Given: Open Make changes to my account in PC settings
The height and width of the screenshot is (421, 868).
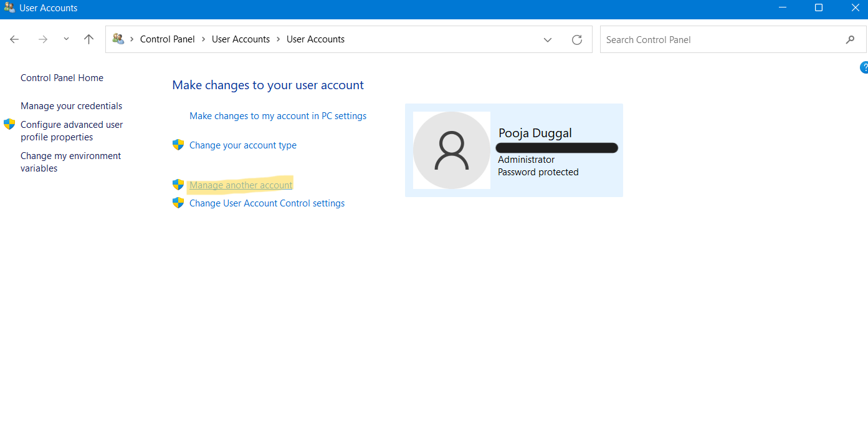Looking at the screenshot, I should tap(278, 116).
